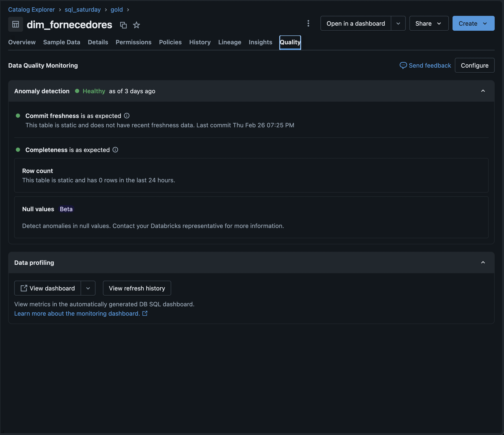Select the Quality tab
The height and width of the screenshot is (435, 504).
coord(290,42)
